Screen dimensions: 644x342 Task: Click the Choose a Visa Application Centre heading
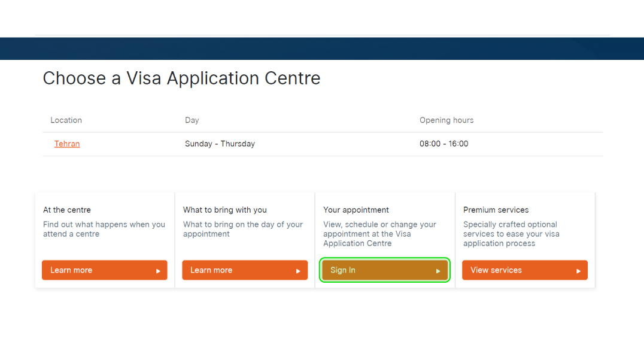point(181,78)
